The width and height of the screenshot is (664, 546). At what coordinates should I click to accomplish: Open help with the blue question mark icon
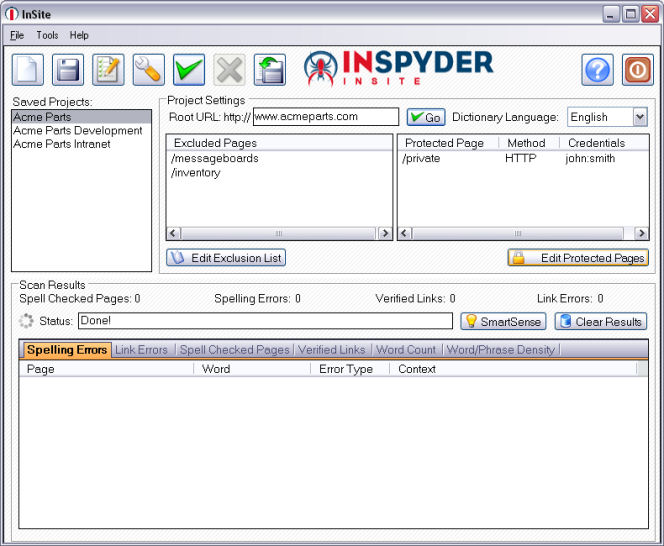[x=597, y=70]
